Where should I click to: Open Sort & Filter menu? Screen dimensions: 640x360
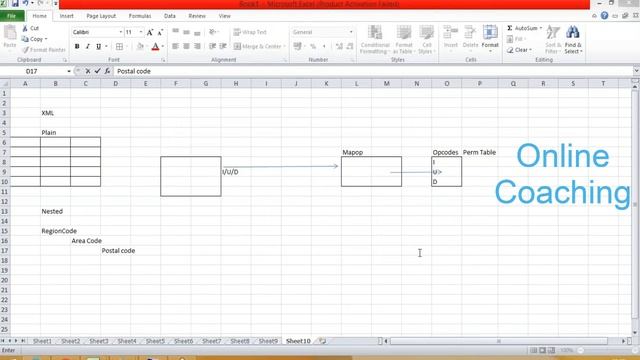[x=553, y=39]
